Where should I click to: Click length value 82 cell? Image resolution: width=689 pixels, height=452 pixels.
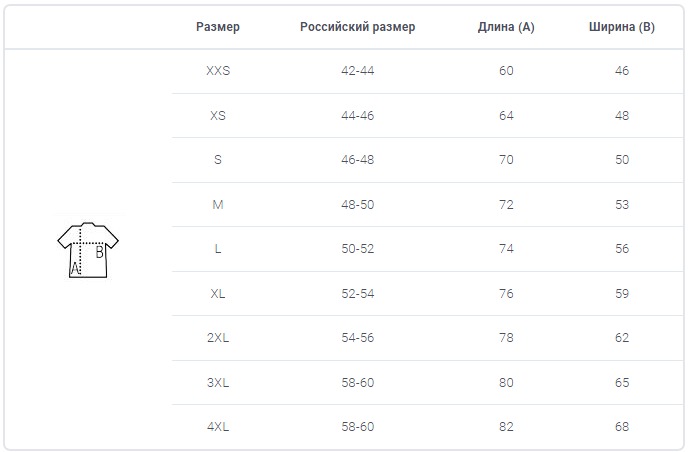(506, 427)
